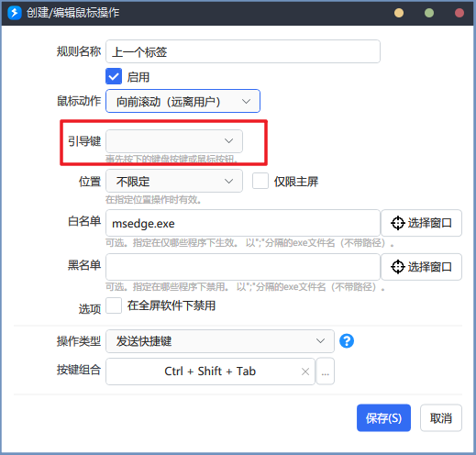Screen dimensions: 476x455
Task: Click the 规则名称 text field
Action: tap(243, 51)
